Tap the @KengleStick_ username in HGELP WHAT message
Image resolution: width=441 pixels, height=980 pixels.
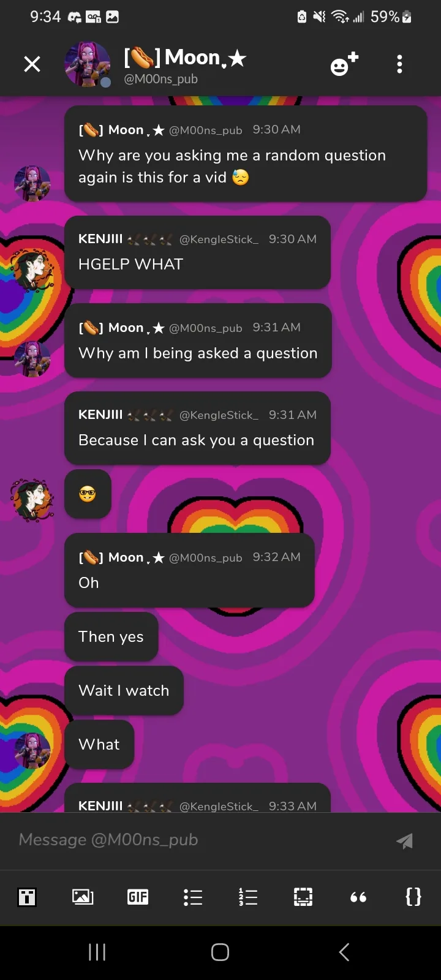(219, 239)
